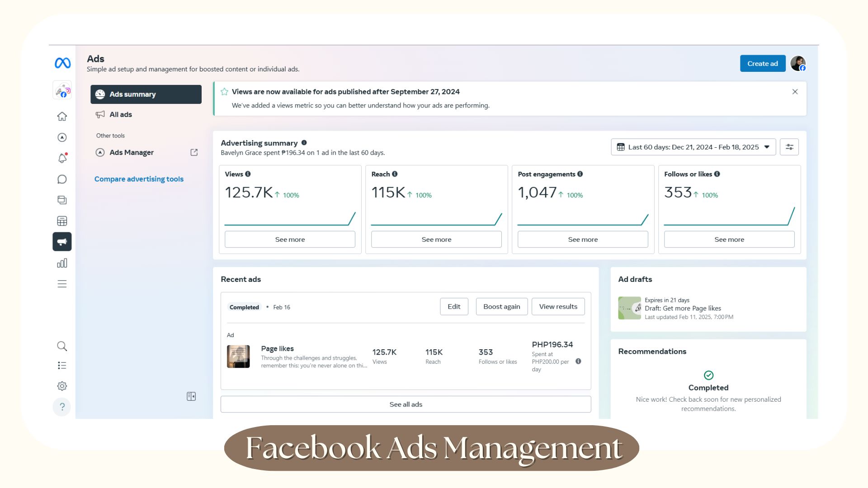Viewport: 868px width, 488px height.
Task: Open Content posts icon in sidebar
Action: click(62, 200)
